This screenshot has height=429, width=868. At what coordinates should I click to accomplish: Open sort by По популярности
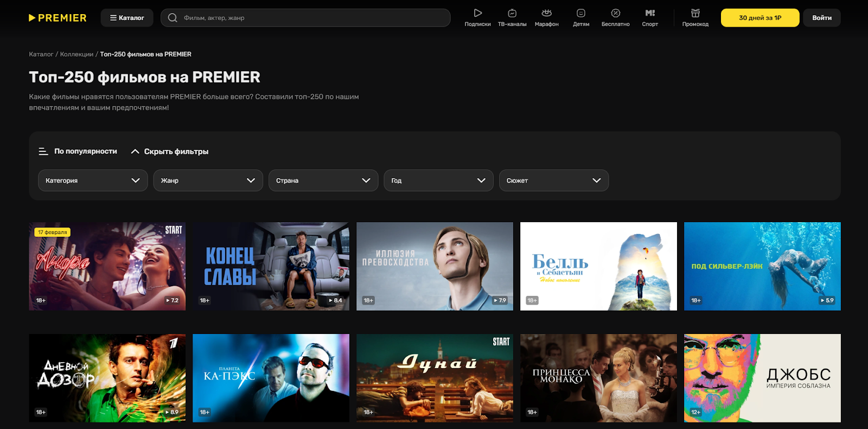point(78,152)
